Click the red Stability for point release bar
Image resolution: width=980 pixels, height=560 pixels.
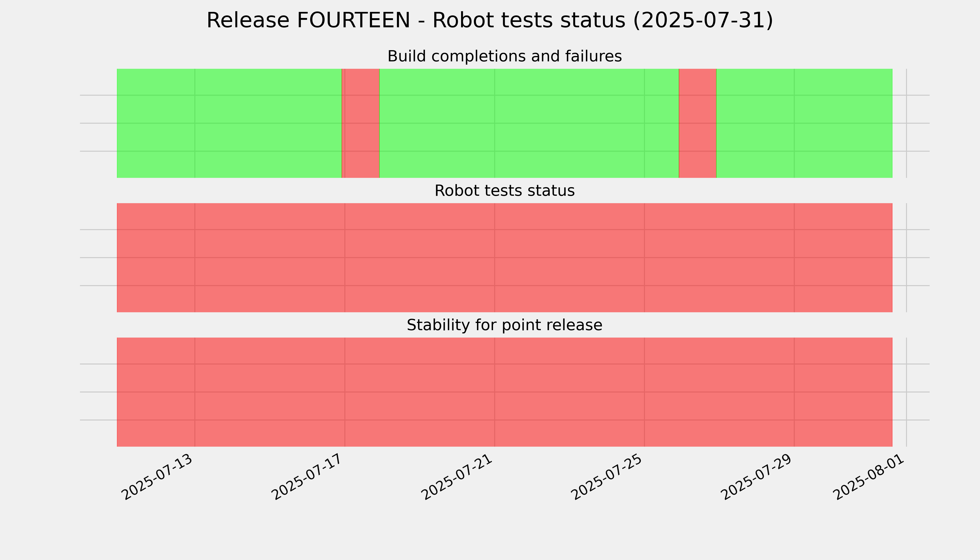click(505, 392)
